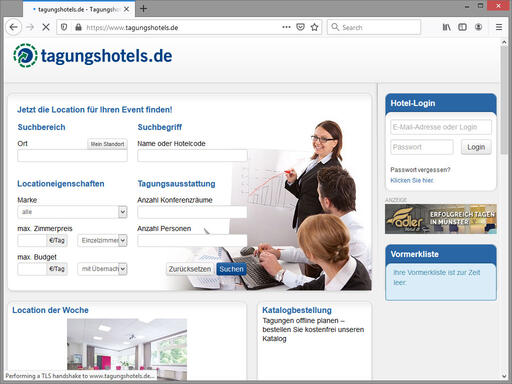
Task: Click the E-Mail-Adresse oder Login field
Action: [441, 127]
